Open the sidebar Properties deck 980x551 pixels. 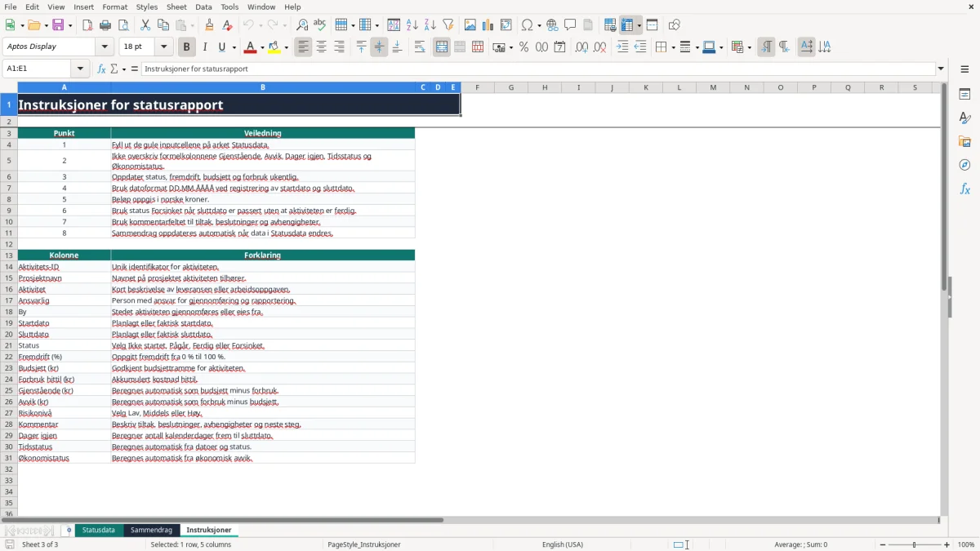[964, 95]
